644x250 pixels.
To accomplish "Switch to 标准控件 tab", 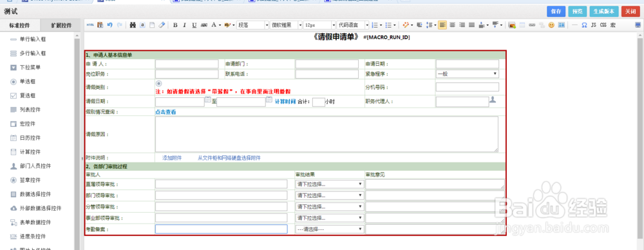I will (x=20, y=25).
